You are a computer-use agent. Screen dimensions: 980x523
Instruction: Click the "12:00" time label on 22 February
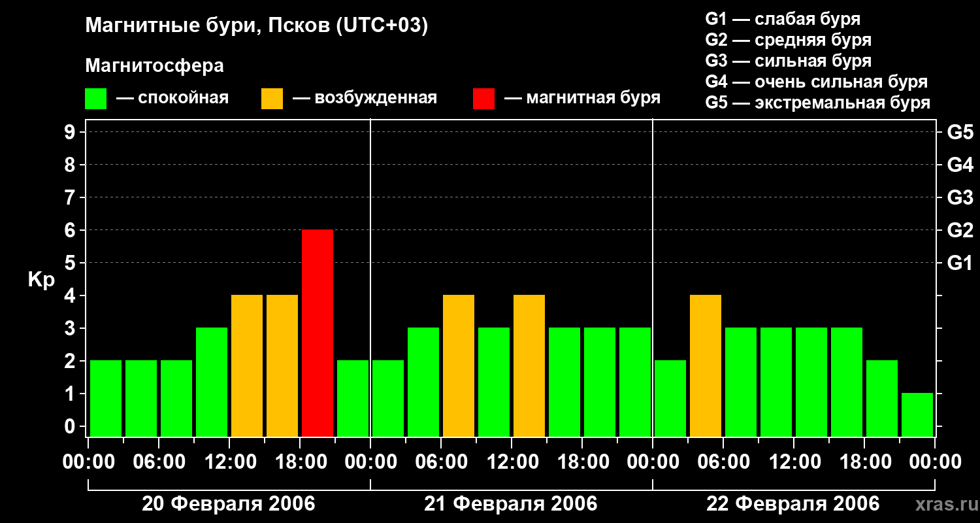click(794, 462)
